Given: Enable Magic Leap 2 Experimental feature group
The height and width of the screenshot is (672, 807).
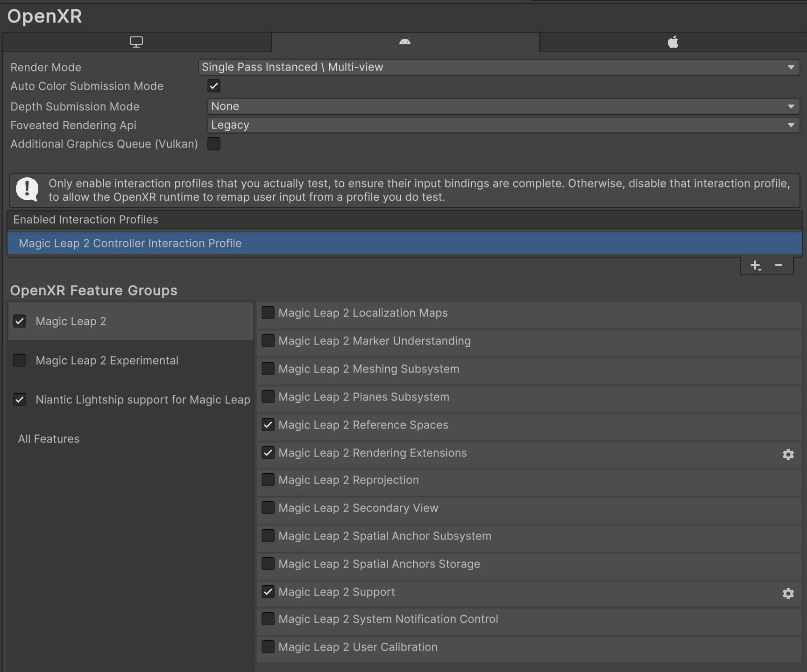Looking at the screenshot, I should click(x=20, y=360).
